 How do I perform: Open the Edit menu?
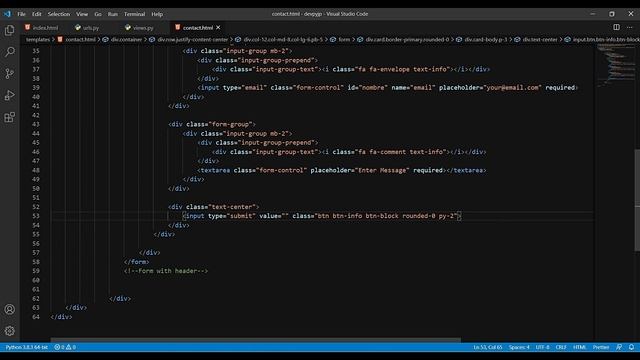pyautogui.click(x=37, y=14)
